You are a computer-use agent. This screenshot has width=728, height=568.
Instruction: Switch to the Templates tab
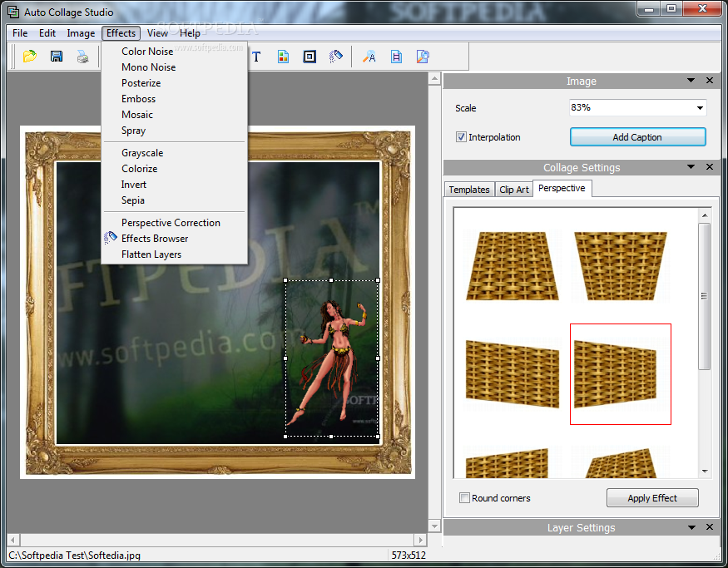coord(469,190)
